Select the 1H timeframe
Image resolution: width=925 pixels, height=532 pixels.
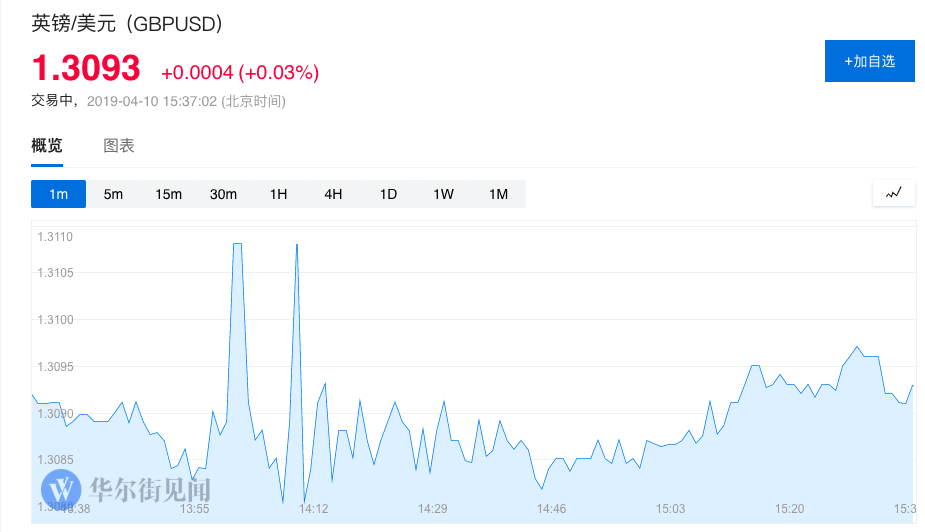(x=278, y=194)
